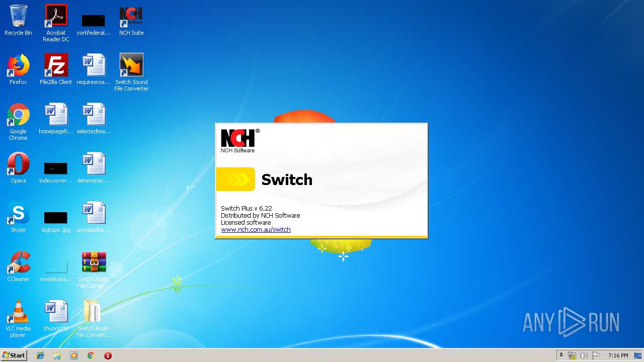Select the determinec Word document
This screenshot has height=362, width=644.
coord(94,168)
